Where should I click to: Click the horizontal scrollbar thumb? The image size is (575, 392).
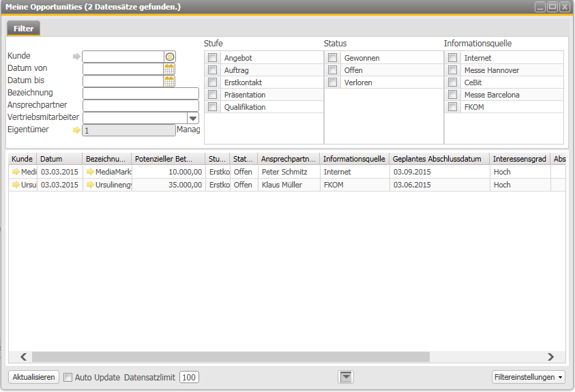click(231, 357)
